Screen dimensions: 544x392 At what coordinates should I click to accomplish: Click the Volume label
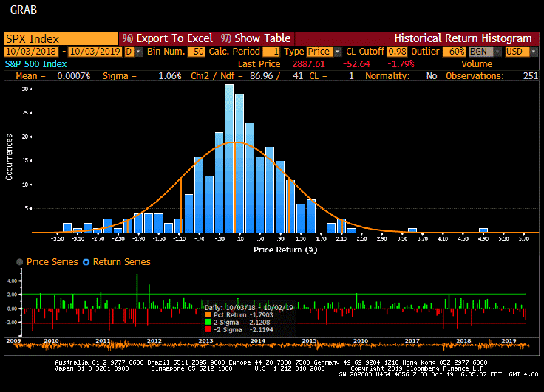[x=477, y=64]
